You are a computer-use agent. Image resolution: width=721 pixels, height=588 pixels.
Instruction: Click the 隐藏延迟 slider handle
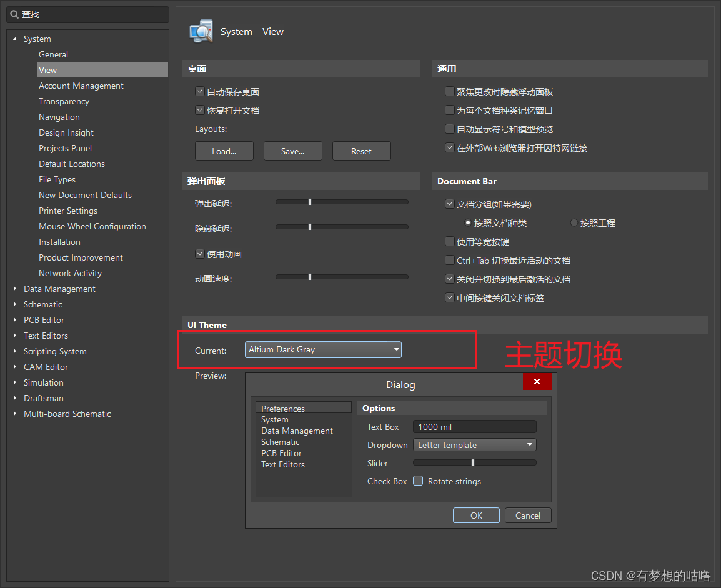point(310,227)
